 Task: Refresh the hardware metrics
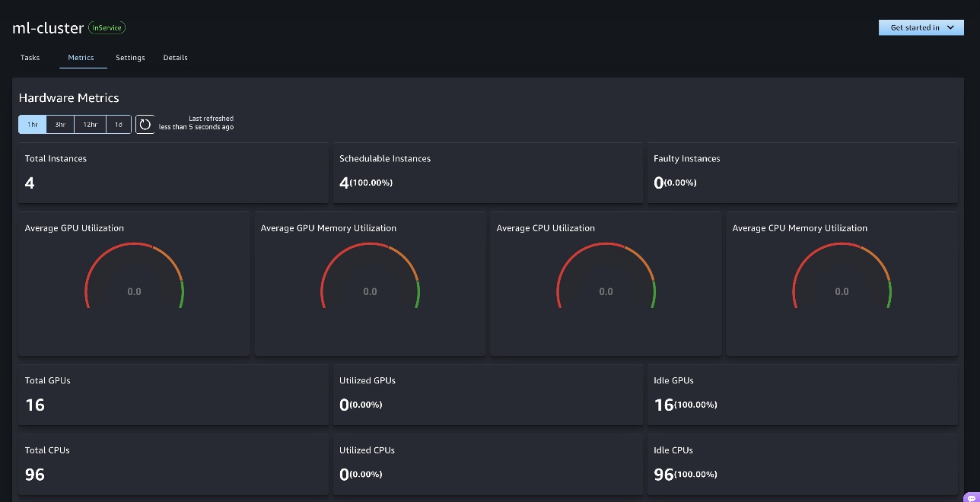coord(145,124)
